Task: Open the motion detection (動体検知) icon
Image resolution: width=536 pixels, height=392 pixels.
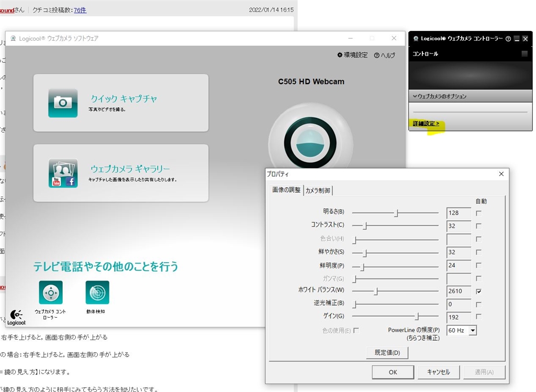Action: (x=97, y=292)
